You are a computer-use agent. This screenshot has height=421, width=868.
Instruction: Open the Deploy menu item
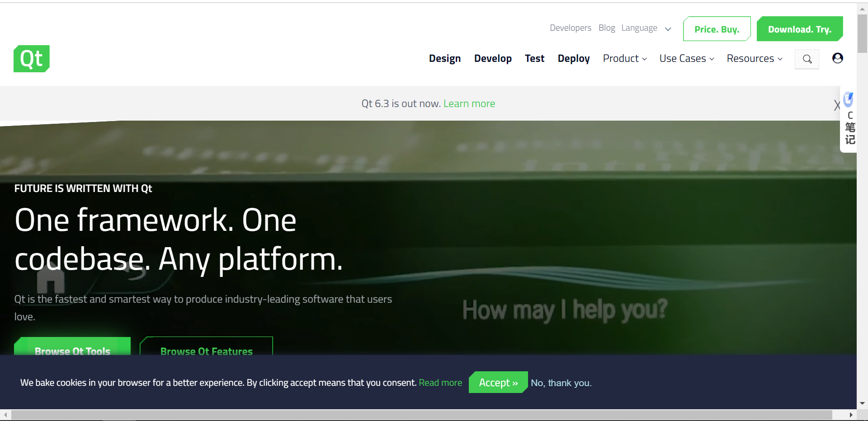click(574, 59)
